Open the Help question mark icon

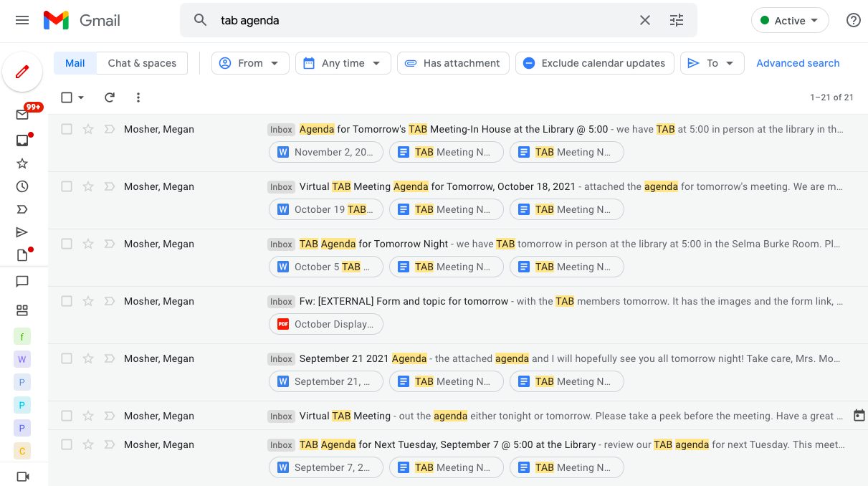[854, 20]
